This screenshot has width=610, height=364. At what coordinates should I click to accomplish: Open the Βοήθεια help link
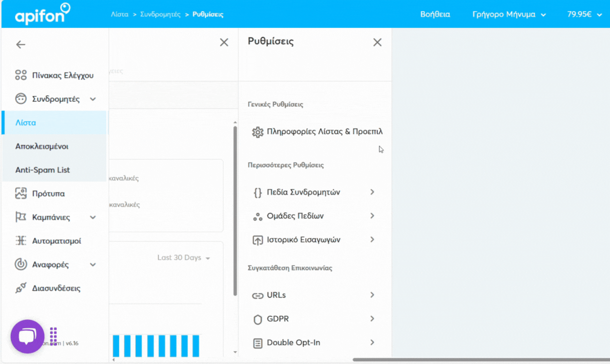click(x=435, y=14)
